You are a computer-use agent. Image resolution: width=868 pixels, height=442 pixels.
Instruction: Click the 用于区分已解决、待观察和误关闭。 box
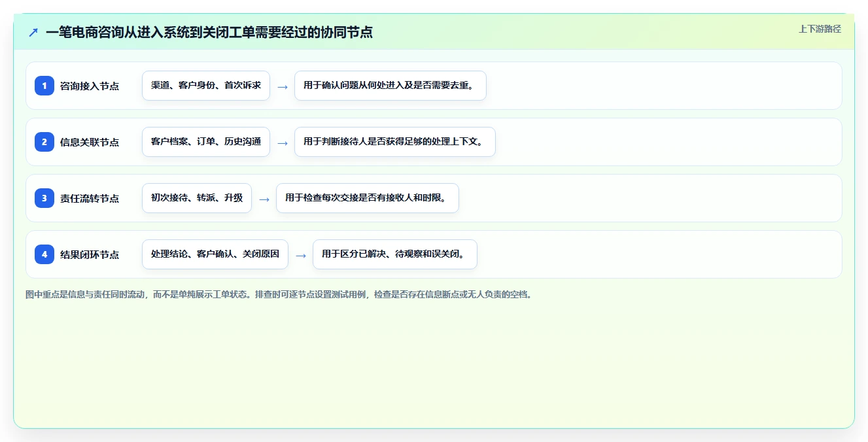click(395, 254)
